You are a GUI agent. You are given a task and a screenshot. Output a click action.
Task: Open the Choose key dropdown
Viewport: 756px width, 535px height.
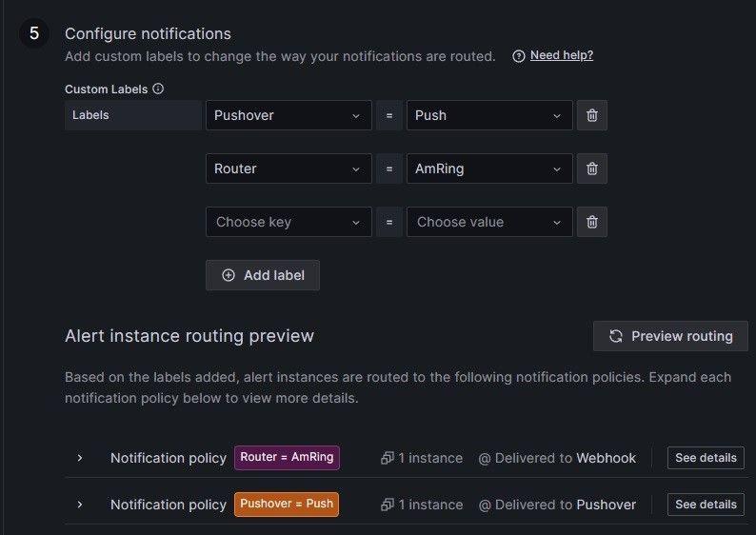click(288, 222)
